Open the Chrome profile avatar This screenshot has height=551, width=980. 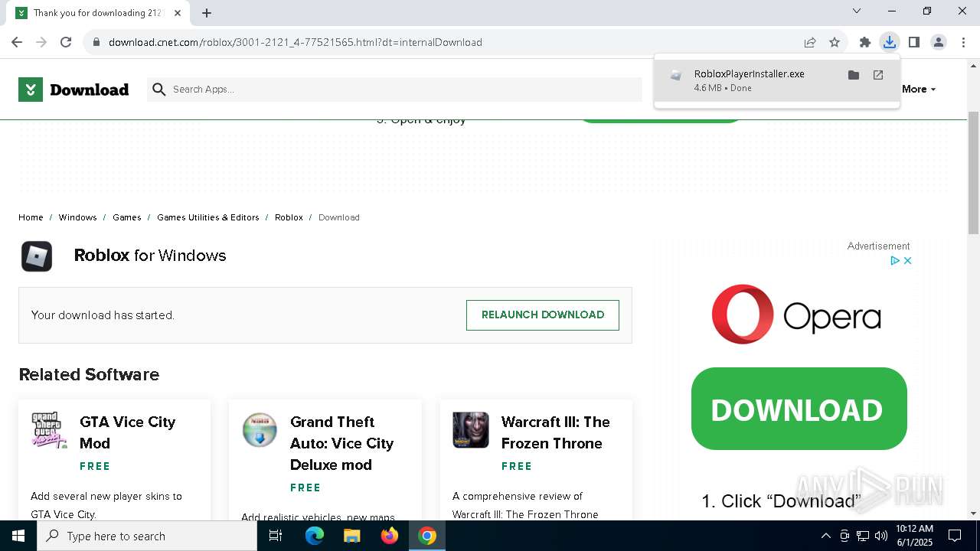pyautogui.click(x=939, y=42)
